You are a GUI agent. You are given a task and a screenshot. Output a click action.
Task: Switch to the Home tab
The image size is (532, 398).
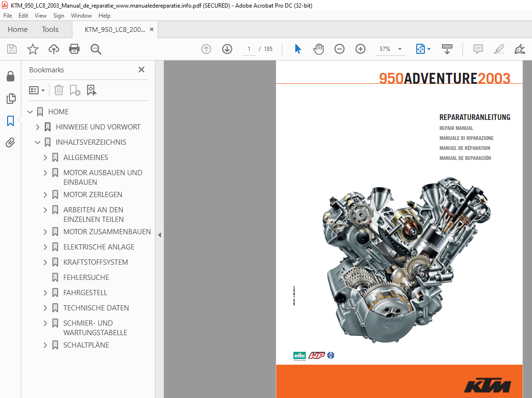point(18,30)
